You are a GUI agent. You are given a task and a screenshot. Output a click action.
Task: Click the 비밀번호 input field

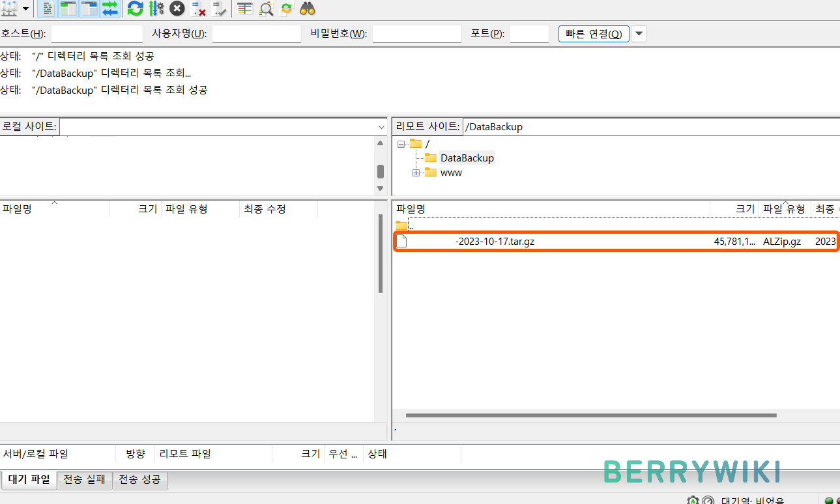point(417,34)
